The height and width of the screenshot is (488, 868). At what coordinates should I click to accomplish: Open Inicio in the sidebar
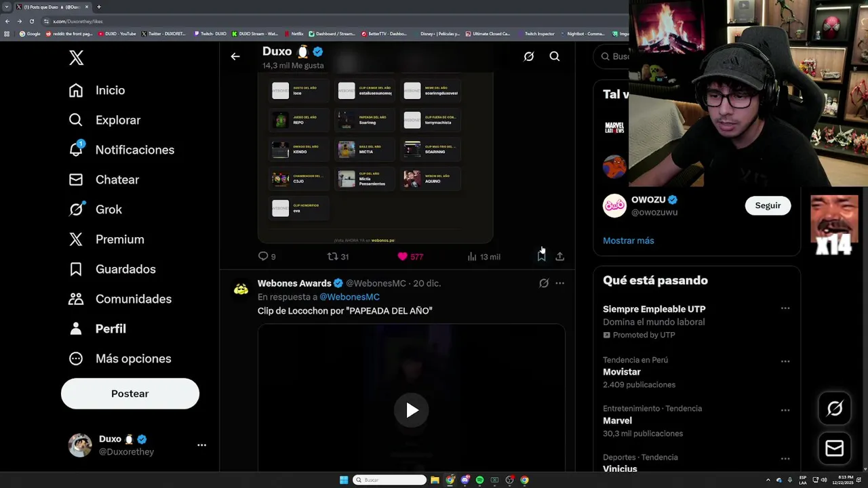(97, 90)
